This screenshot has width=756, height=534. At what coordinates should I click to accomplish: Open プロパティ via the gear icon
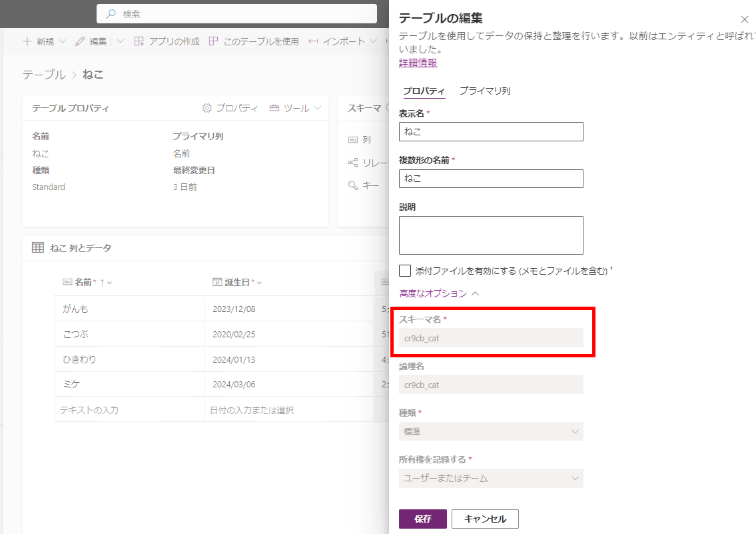(x=207, y=108)
